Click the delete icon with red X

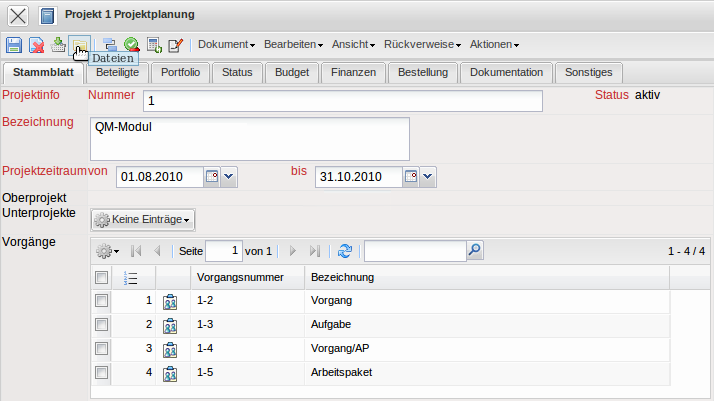click(36, 45)
